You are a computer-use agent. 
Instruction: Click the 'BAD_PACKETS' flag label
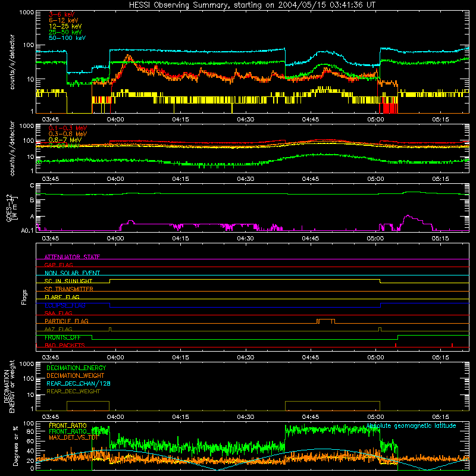(65, 345)
